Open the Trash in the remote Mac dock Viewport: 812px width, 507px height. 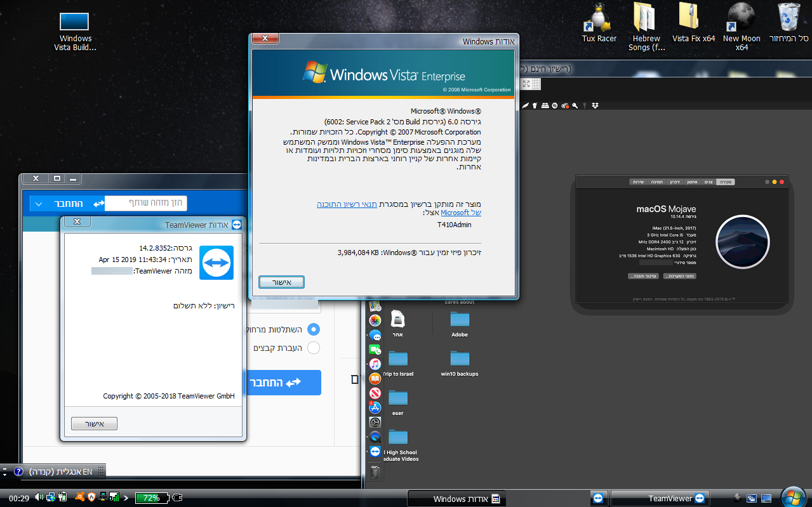(375, 471)
